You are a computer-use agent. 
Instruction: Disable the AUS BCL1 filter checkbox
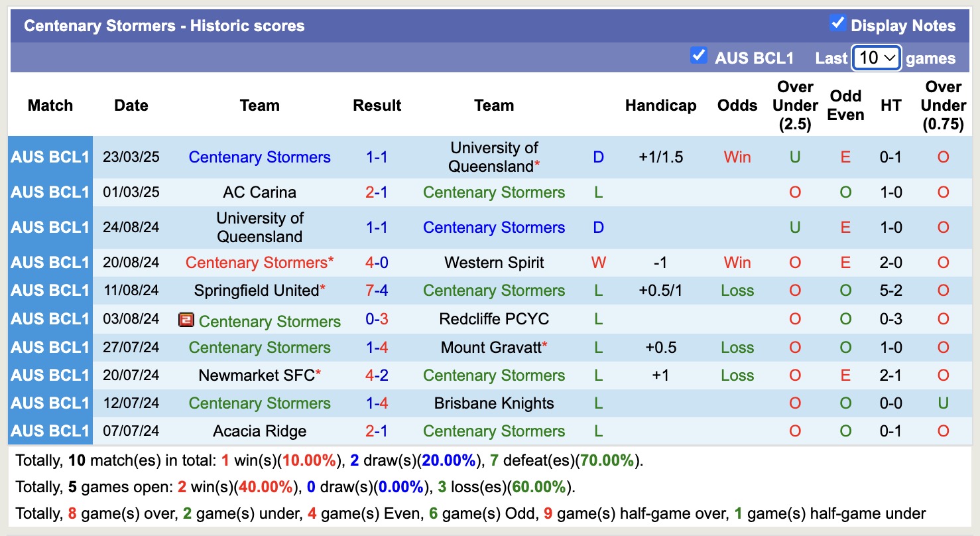[698, 56]
